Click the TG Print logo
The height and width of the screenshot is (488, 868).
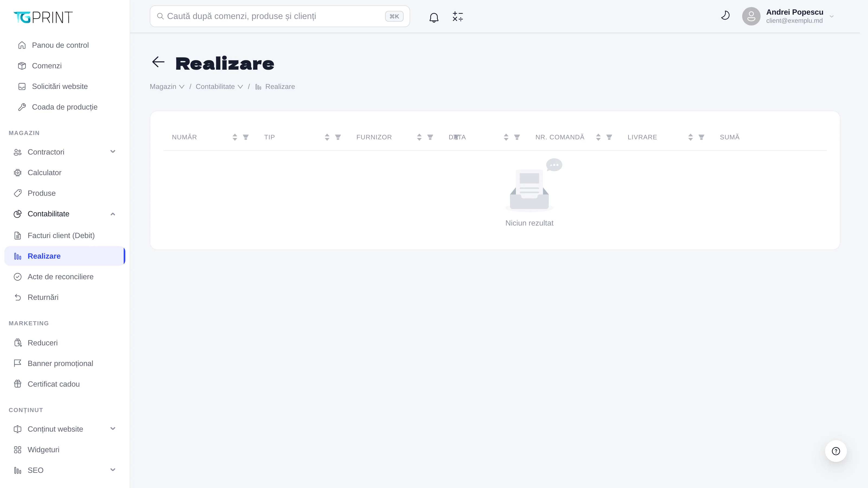click(x=43, y=17)
